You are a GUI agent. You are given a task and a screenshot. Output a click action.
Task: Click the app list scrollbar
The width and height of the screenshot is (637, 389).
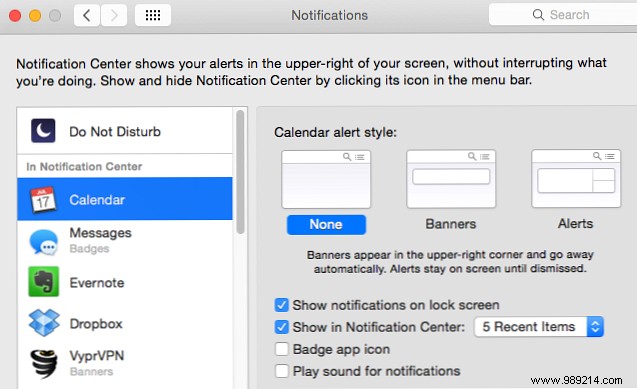pos(240,172)
